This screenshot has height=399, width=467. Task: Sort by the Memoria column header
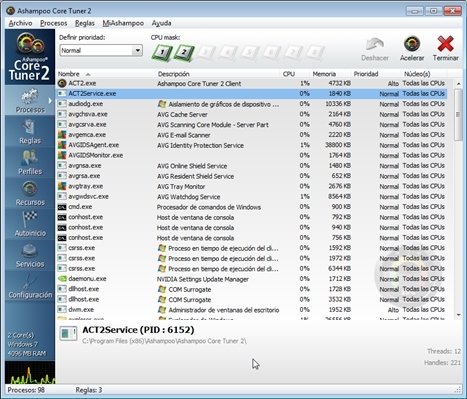coord(324,74)
